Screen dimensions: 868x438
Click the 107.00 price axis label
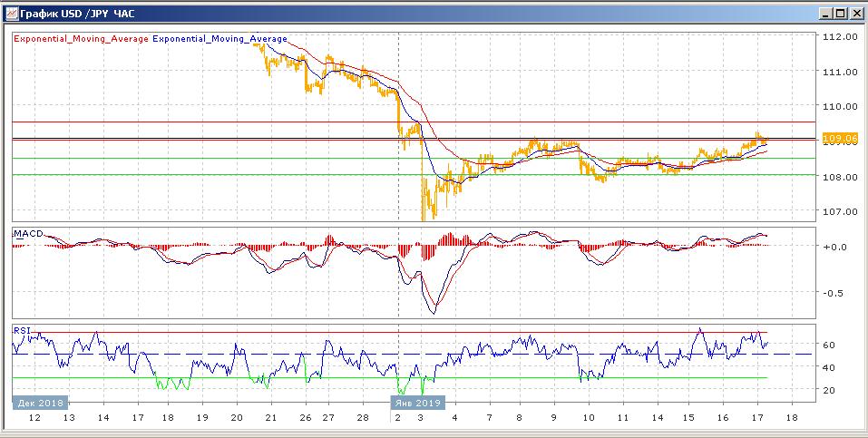click(x=838, y=211)
